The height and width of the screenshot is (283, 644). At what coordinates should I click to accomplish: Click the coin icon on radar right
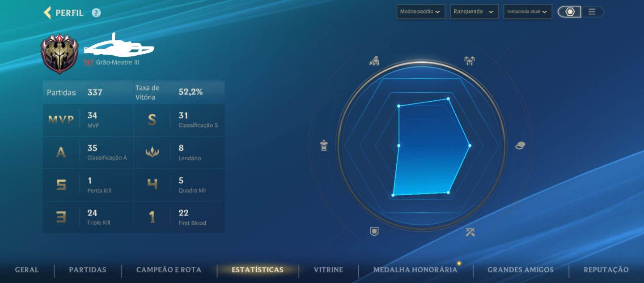point(520,146)
